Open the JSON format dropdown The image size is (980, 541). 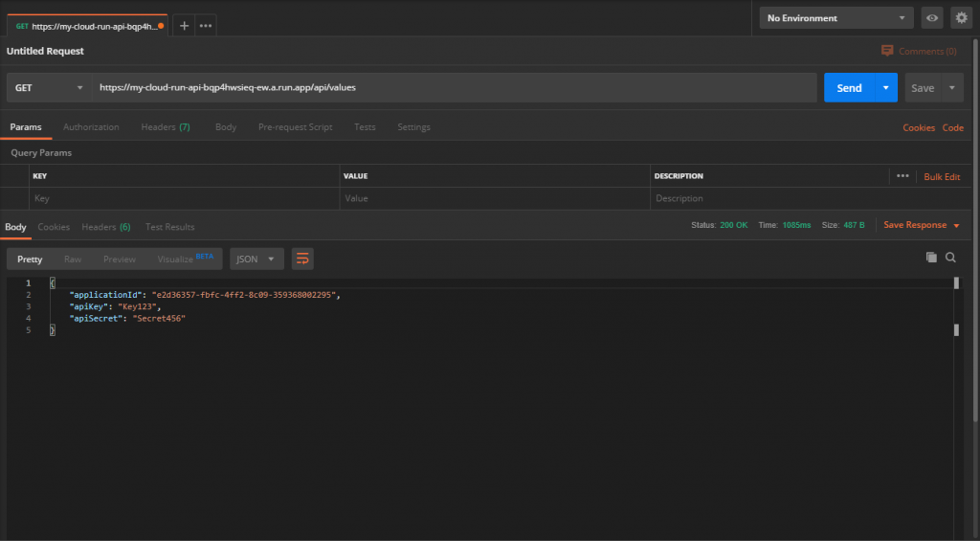pyautogui.click(x=256, y=259)
